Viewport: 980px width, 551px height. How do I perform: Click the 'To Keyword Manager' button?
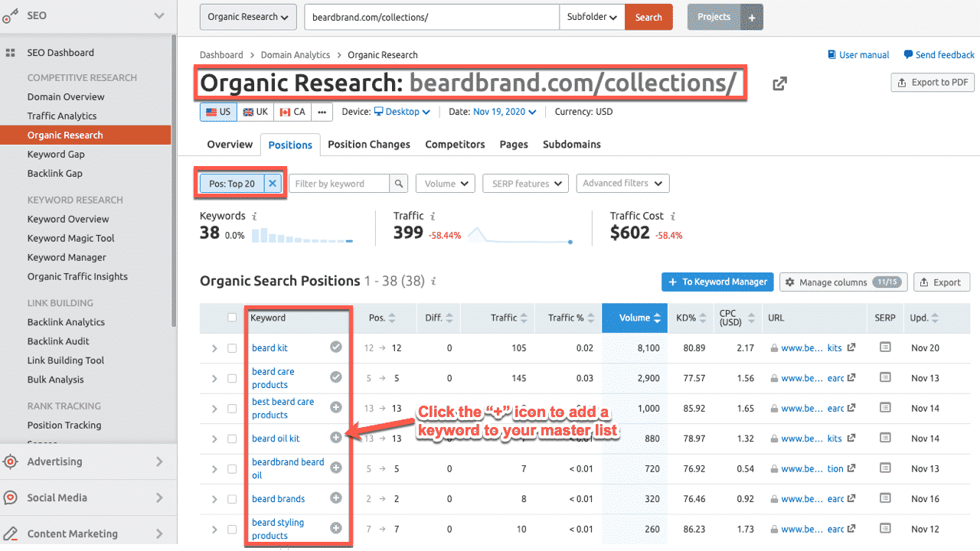[x=717, y=282]
